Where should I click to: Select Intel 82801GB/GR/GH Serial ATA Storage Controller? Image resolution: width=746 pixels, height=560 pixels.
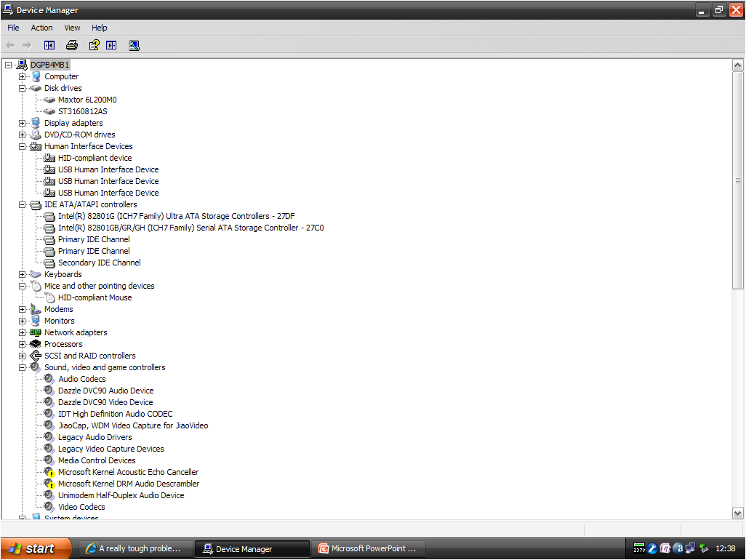coord(190,228)
